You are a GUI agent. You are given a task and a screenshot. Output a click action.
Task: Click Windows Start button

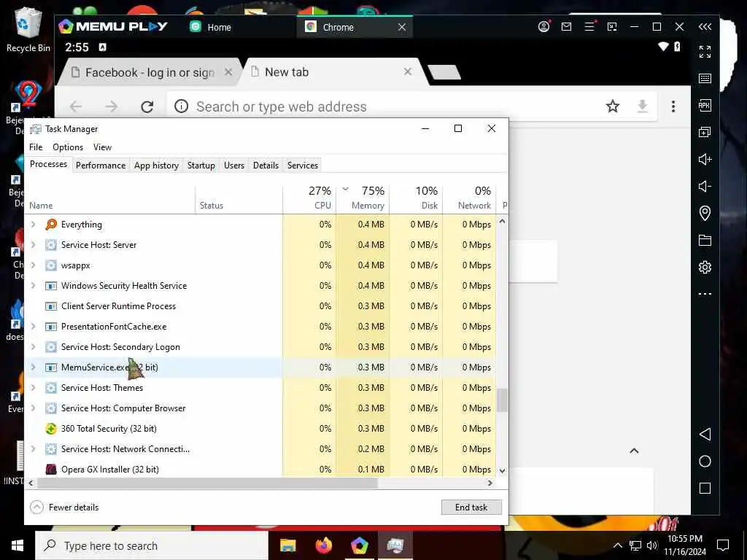coord(18,545)
